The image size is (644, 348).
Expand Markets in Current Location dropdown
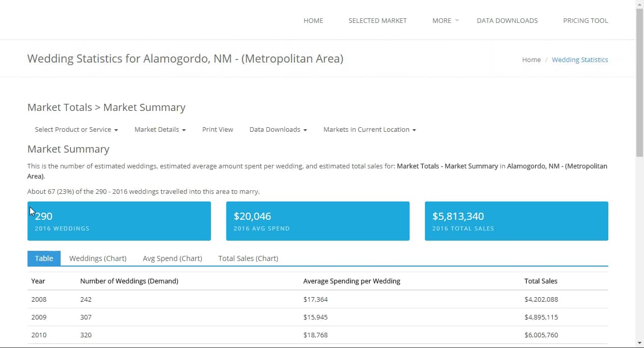click(x=370, y=129)
